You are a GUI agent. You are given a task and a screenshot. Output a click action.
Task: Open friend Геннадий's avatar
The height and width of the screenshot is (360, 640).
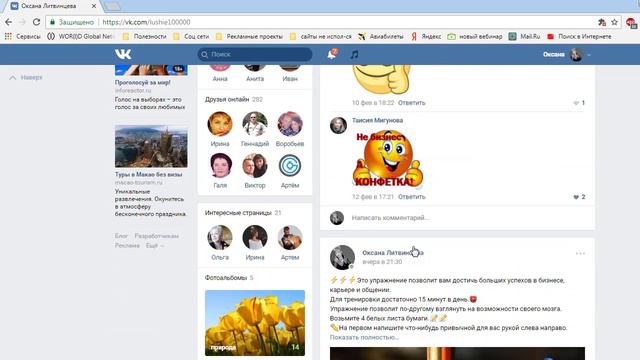255,124
